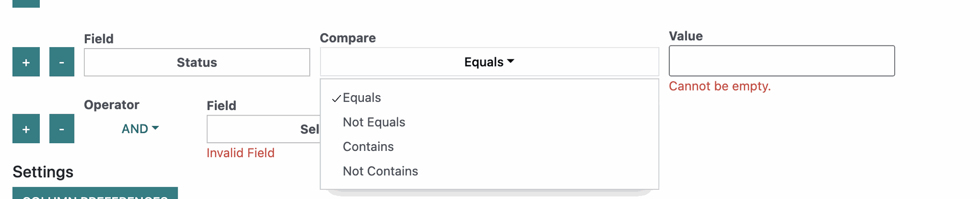The image size is (980, 199).
Task: Open Column Preferences under Settings
Action: click(95, 194)
